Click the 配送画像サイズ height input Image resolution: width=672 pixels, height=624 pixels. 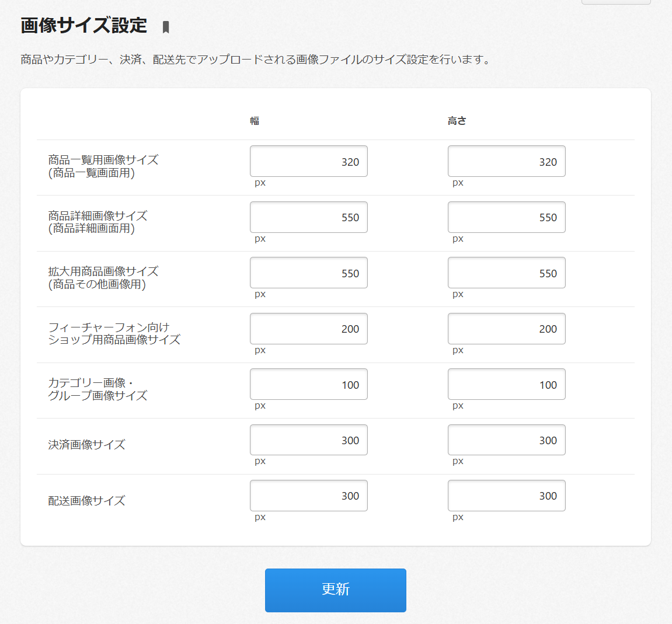click(506, 496)
